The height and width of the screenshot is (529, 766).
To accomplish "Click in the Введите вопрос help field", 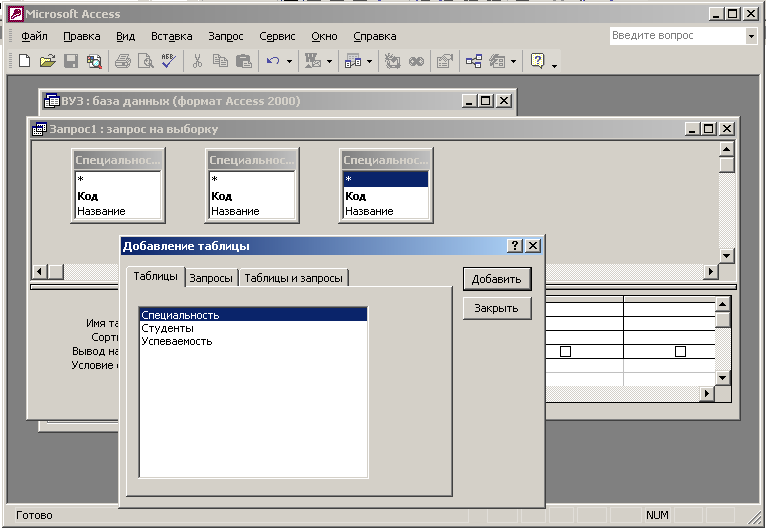I will [x=678, y=36].
